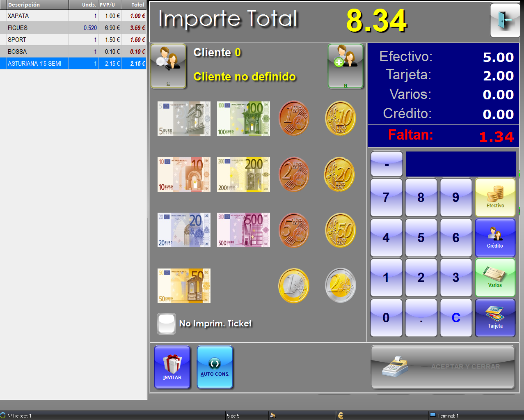The image size is (524, 420).
Task: Add a new client with plus icon
Action: pyautogui.click(x=346, y=66)
